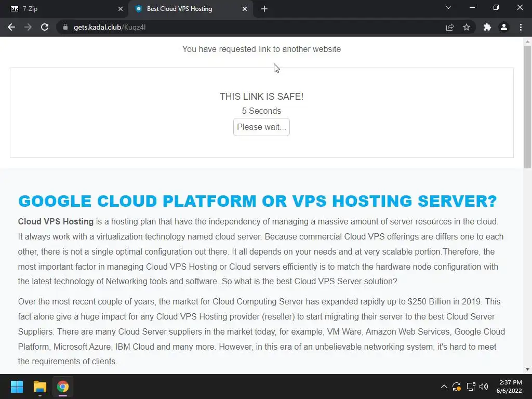Viewport: 532px width, 399px height.
Task: Click the address bar URL field
Action: coord(251,27)
